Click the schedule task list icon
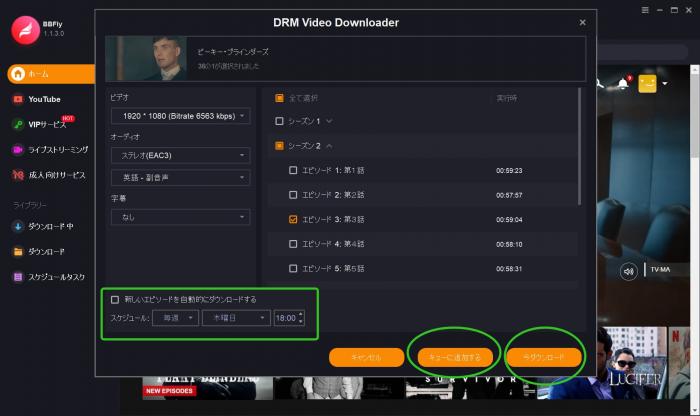 (x=18, y=277)
